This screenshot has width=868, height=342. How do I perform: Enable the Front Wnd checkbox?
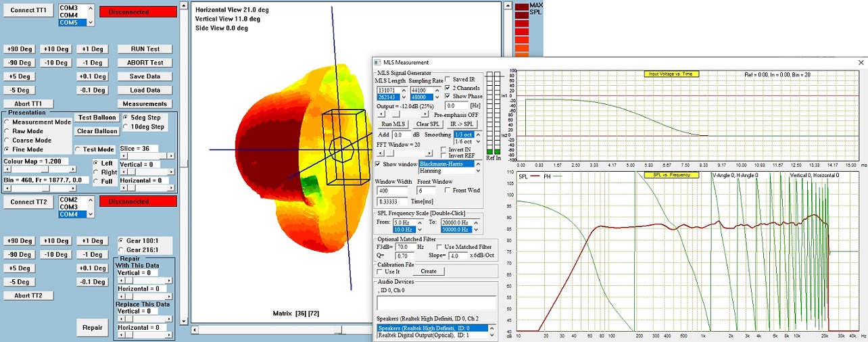click(462, 191)
